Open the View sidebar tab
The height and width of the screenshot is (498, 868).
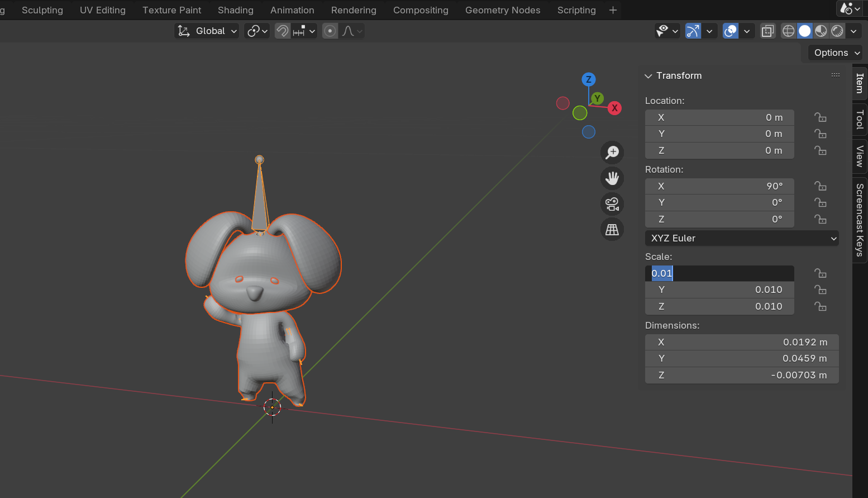pos(860,156)
